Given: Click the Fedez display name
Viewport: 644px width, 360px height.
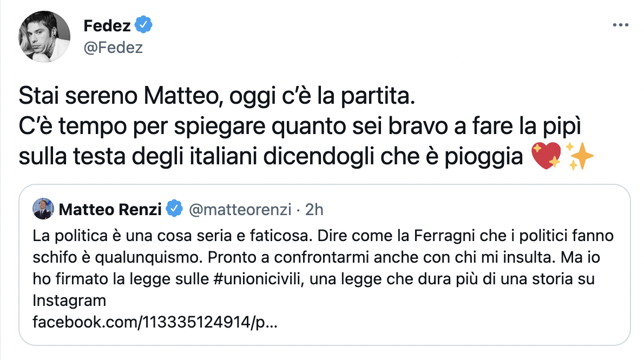Looking at the screenshot, I should (107, 25).
